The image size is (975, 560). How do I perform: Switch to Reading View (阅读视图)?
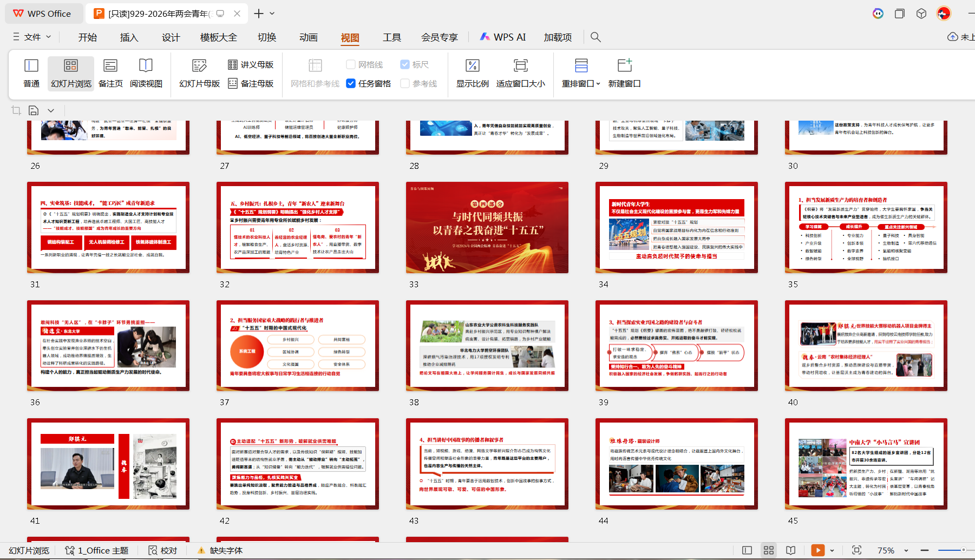(x=146, y=73)
